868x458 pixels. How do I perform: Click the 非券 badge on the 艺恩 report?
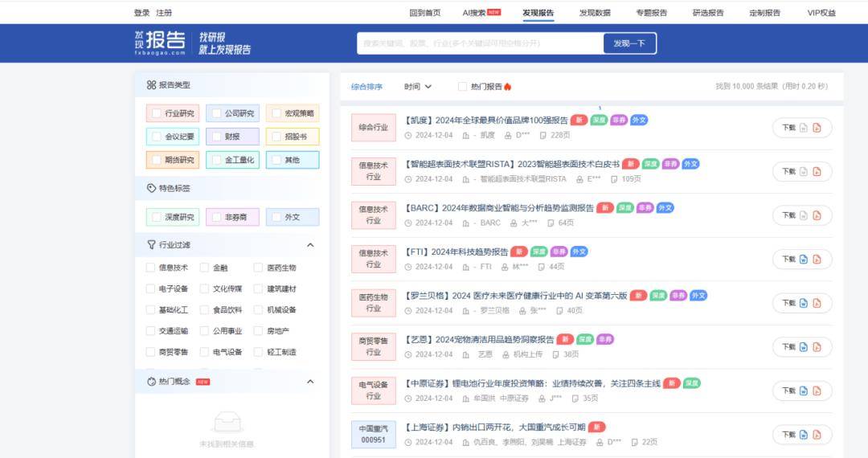pos(605,339)
